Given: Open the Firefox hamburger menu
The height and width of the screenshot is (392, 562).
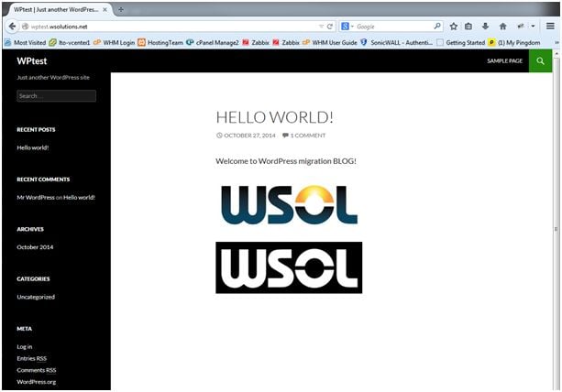Looking at the screenshot, I should (550, 27).
